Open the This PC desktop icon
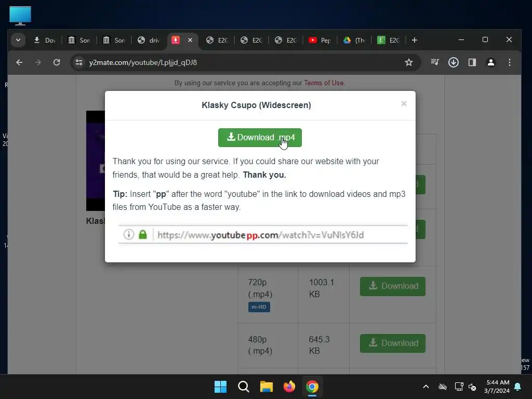This screenshot has width=532, height=399. click(x=20, y=16)
